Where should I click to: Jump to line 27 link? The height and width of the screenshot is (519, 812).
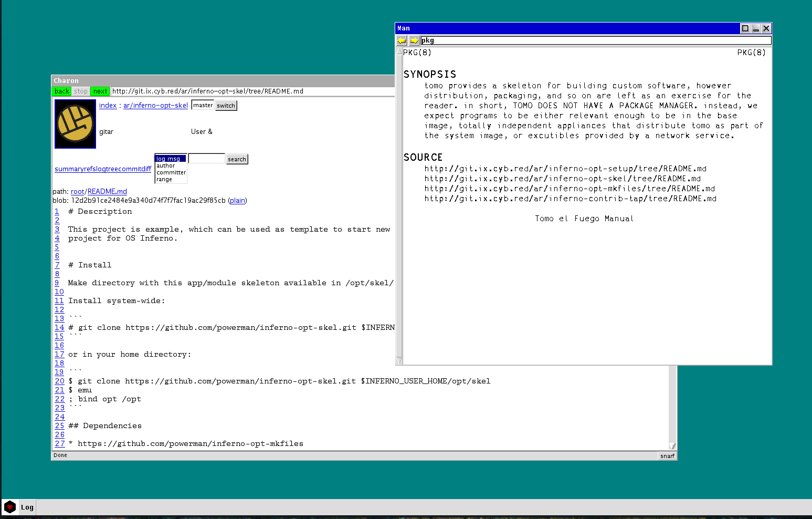[x=59, y=444]
